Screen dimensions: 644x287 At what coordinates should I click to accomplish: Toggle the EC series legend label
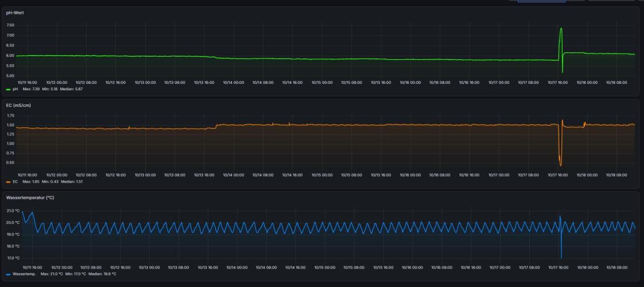(x=15, y=181)
